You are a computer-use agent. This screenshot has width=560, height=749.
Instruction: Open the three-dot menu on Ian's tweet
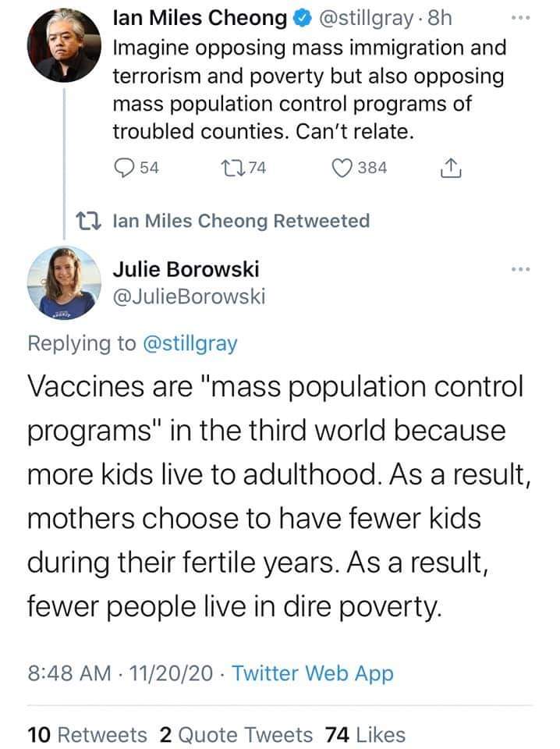(x=520, y=18)
